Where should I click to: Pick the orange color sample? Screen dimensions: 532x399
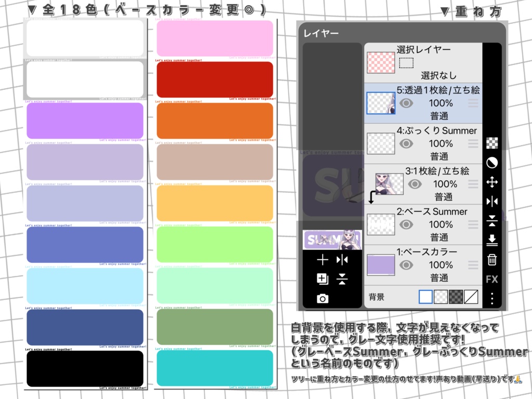coord(215,121)
